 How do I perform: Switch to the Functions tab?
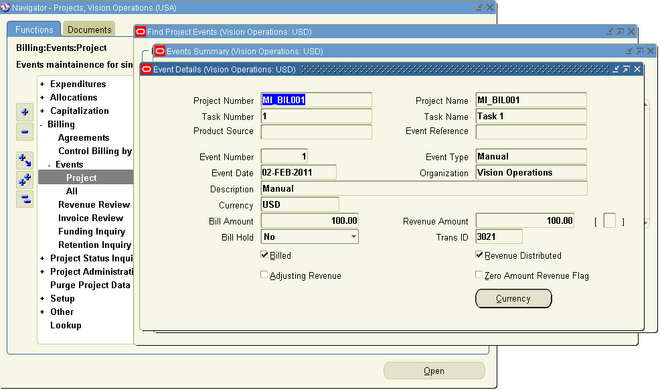click(x=34, y=29)
